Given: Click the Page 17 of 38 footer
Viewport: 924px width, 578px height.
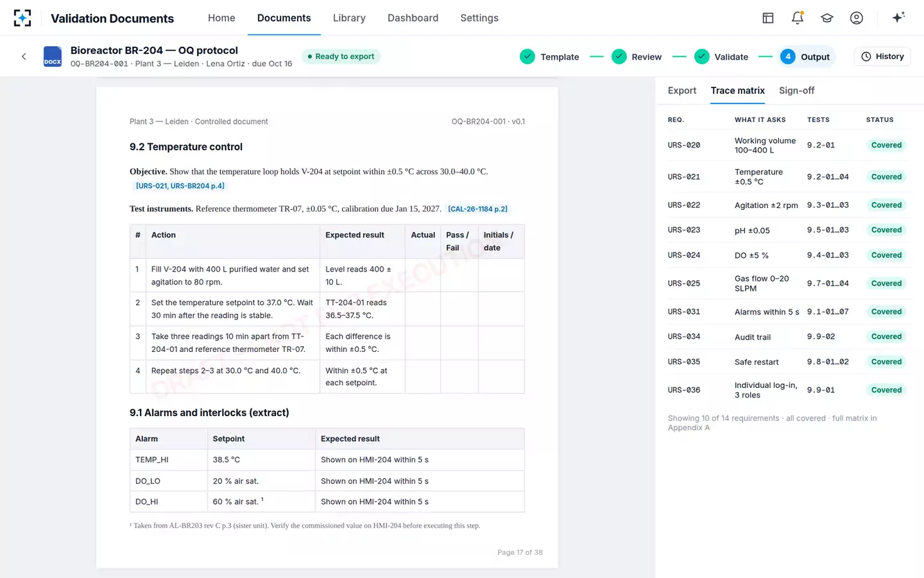Looking at the screenshot, I should pyautogui.click(x=520, y=552).
